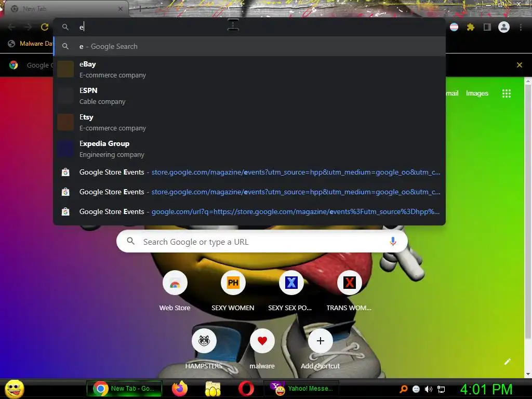
Task: Open the Google apps grid
Action: click(506, 94)
